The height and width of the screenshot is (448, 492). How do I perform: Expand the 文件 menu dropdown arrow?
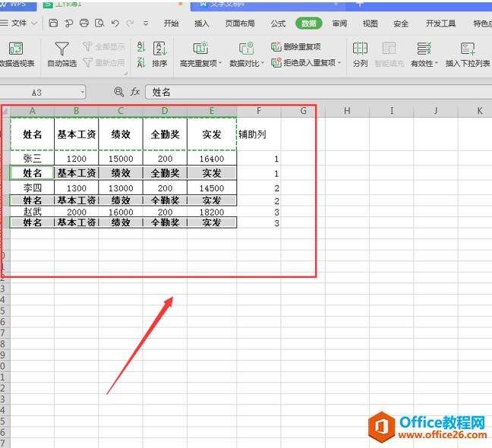pos(34,24)
